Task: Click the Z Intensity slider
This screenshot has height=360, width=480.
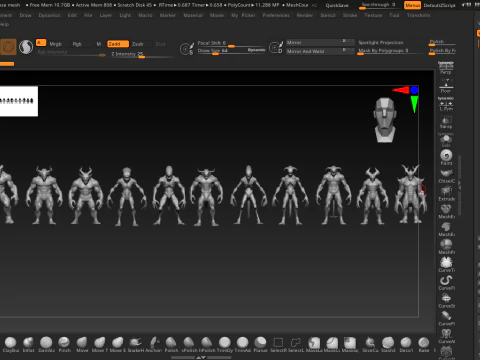Action: point(142,54)
